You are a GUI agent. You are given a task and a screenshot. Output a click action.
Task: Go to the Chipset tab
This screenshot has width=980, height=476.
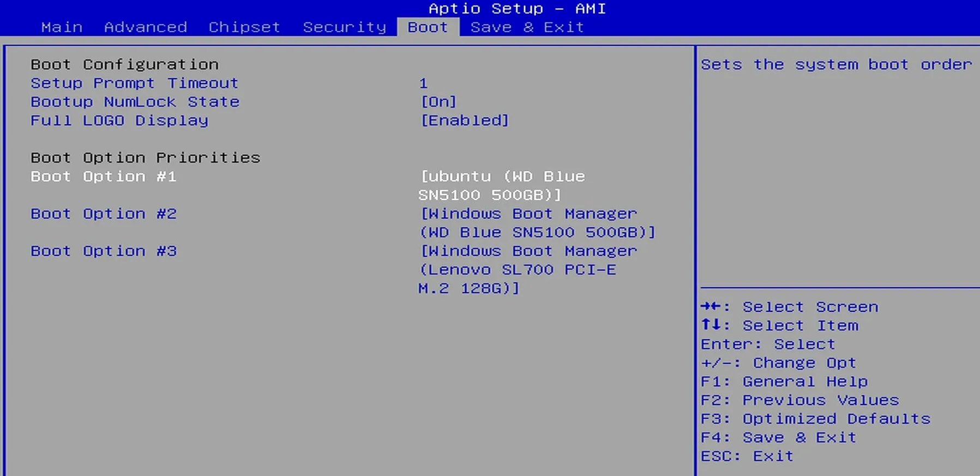244,27
